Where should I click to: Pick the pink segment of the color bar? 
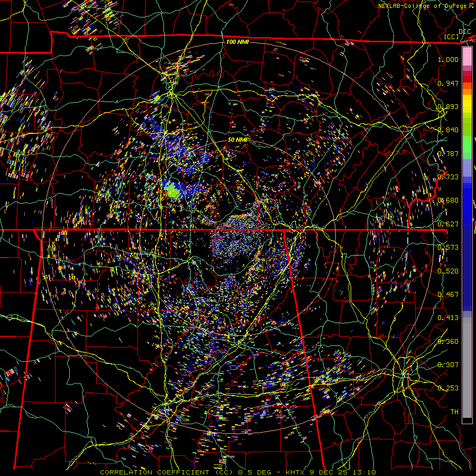pyautogui.click(x=467, y=56)
